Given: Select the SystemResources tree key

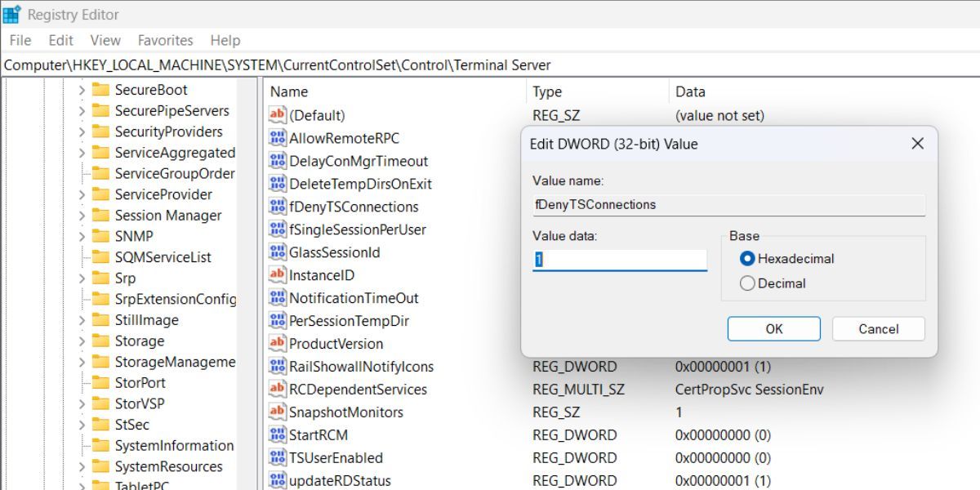Looking at the screenshot, I should [x=169, y=467].
